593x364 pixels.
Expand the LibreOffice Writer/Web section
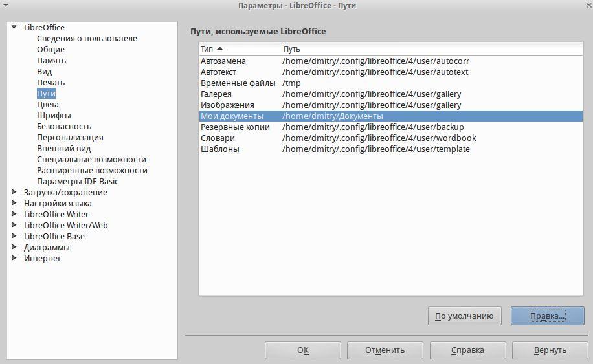click(x=14, y=224)
